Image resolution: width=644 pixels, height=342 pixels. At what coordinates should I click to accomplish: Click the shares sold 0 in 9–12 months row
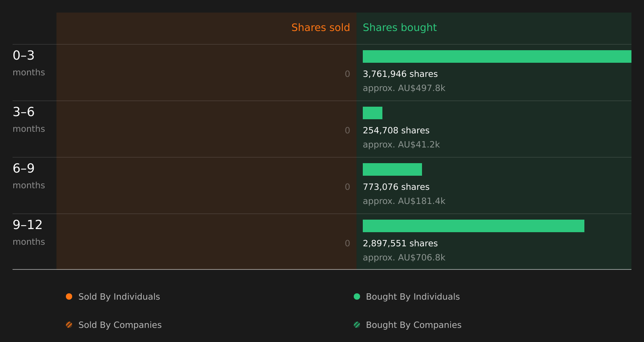[347, 243]
